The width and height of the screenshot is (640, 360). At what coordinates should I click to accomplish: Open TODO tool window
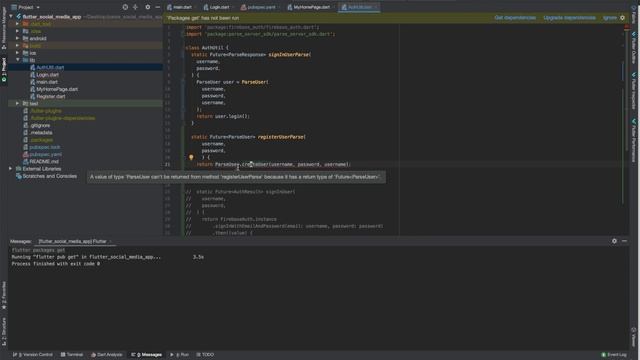click(x=205, y=355)
